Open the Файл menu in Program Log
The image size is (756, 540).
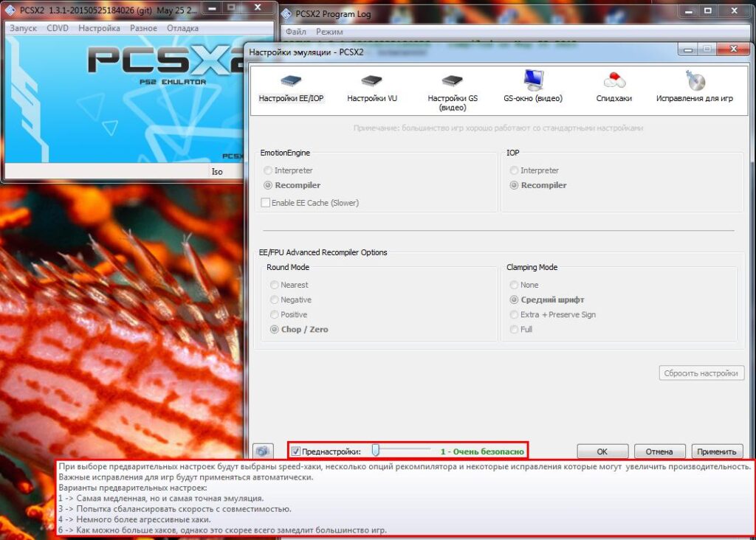[x=295, y=32]
